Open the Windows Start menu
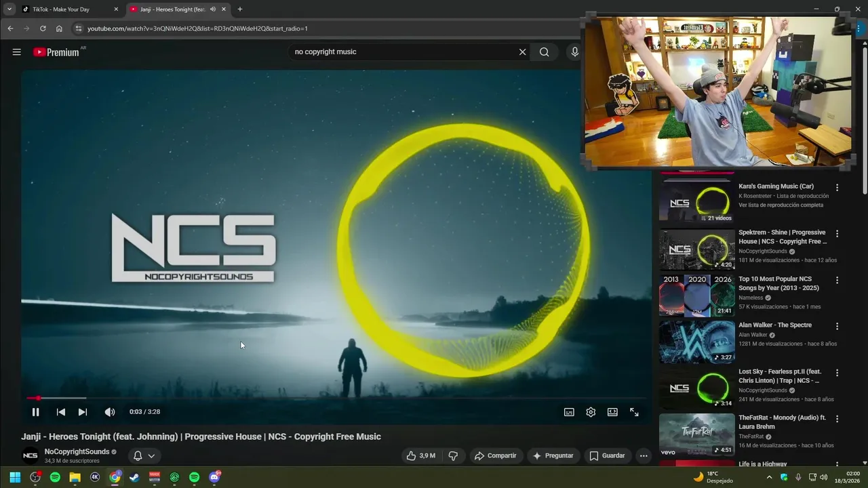 15,477
